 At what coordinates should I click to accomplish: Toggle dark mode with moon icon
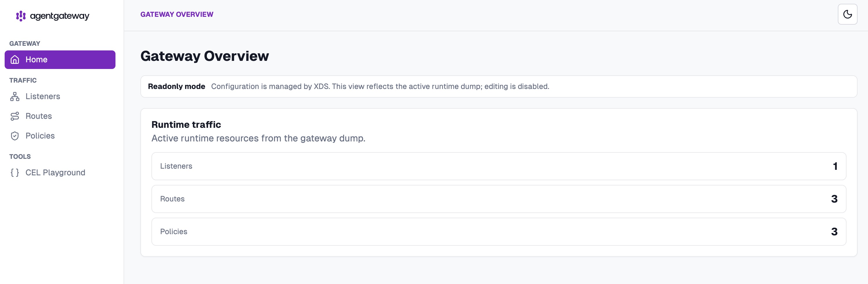[x=847, y=14]
